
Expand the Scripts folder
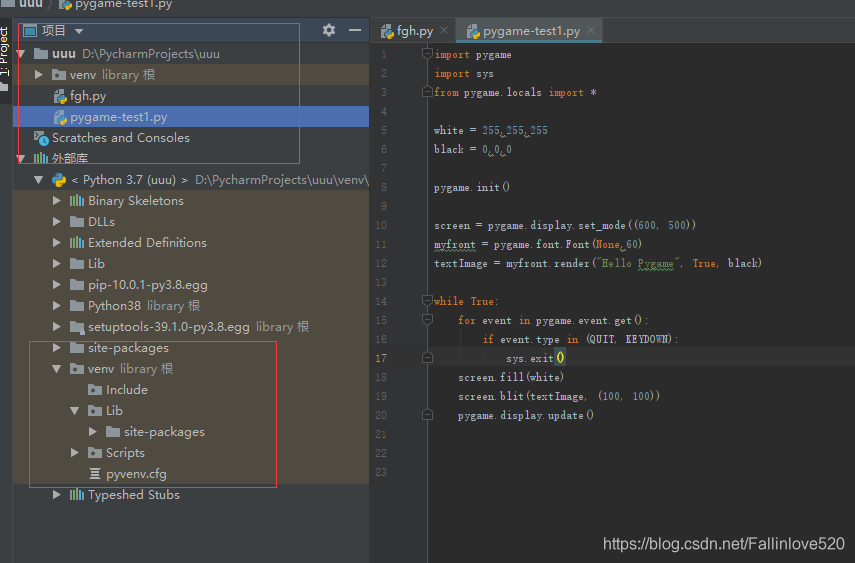(75, 453)
